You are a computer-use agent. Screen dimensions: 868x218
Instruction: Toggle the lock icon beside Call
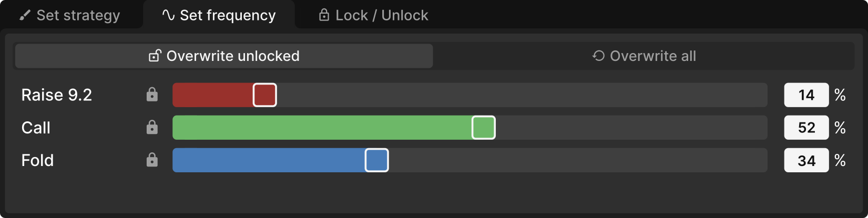pos(152,127)
